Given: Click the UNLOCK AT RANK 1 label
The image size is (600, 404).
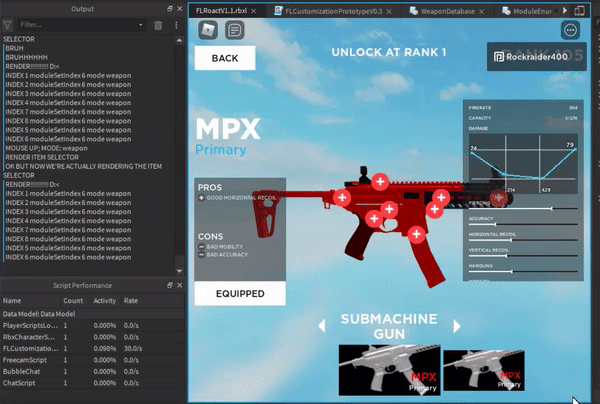Looking at the screenshot, I should point(389,52).
